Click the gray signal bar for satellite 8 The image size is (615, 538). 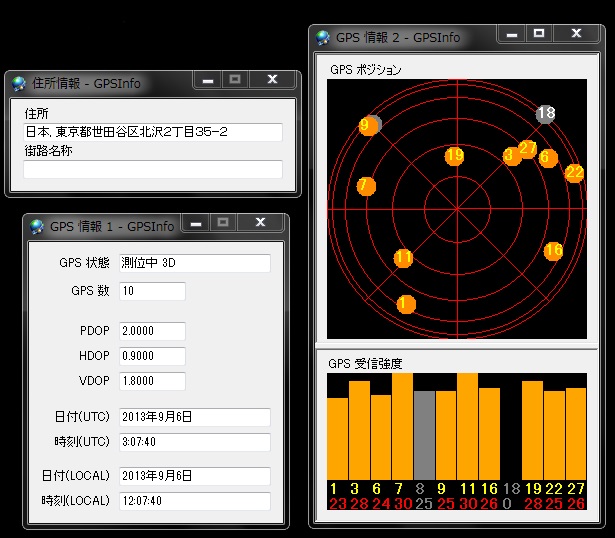pyautogui.click(x=424, y=435)
